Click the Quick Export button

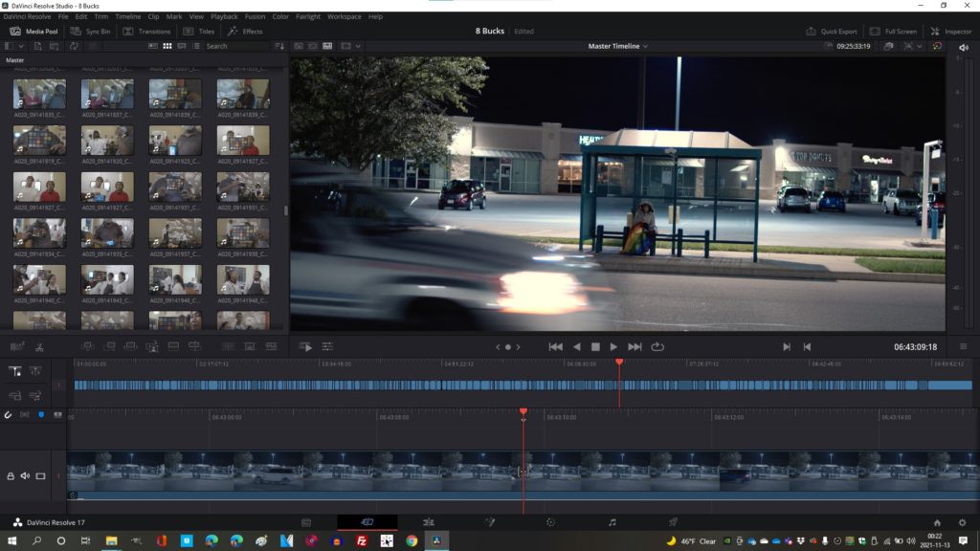pyautogui.click(x=831, y=31)
